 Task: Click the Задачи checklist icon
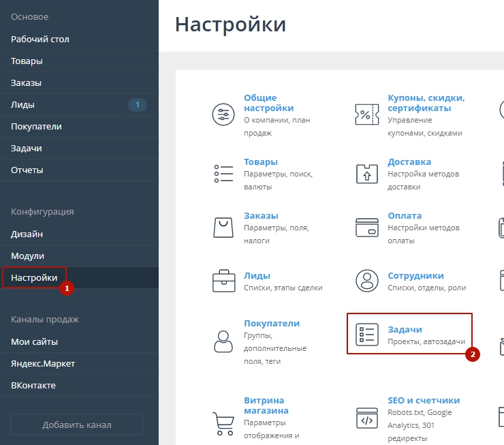click(366, 335)
